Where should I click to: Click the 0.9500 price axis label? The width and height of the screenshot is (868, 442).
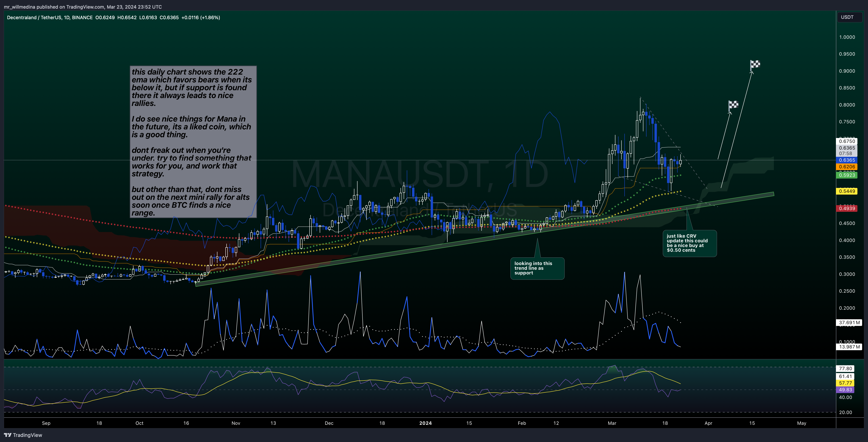(x=847, y=54)
